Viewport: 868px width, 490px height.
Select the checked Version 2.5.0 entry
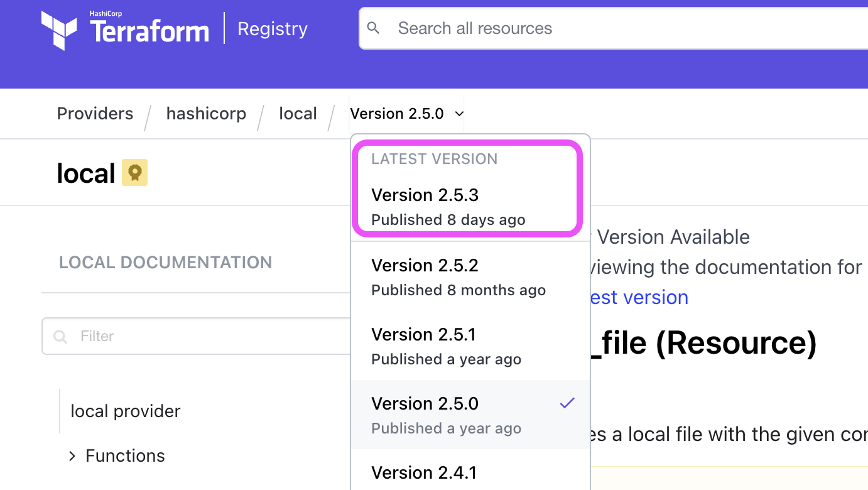click(470, 415)
